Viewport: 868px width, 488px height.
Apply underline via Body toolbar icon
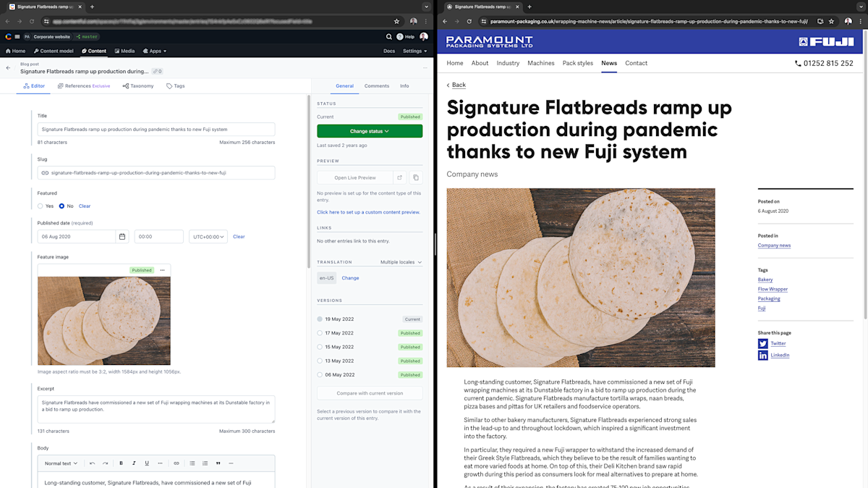coord(147,463)
